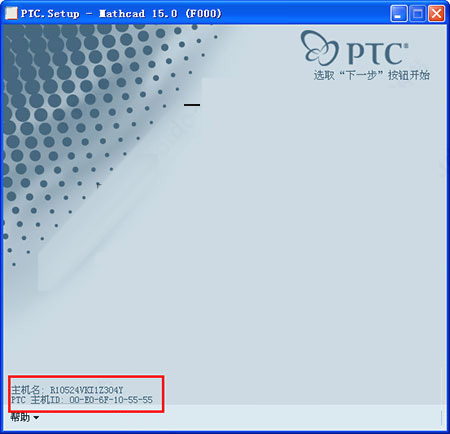Select the PTC 主机ID 00-E0-6F-10-55-55 text

click(x=82, y=400)
